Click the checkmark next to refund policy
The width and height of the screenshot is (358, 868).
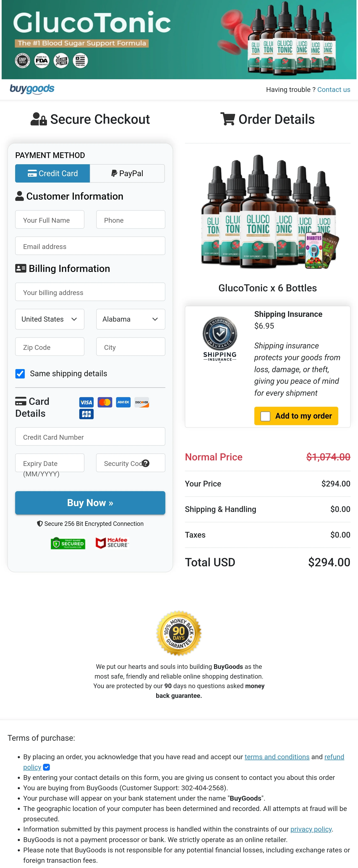(47, 767)
